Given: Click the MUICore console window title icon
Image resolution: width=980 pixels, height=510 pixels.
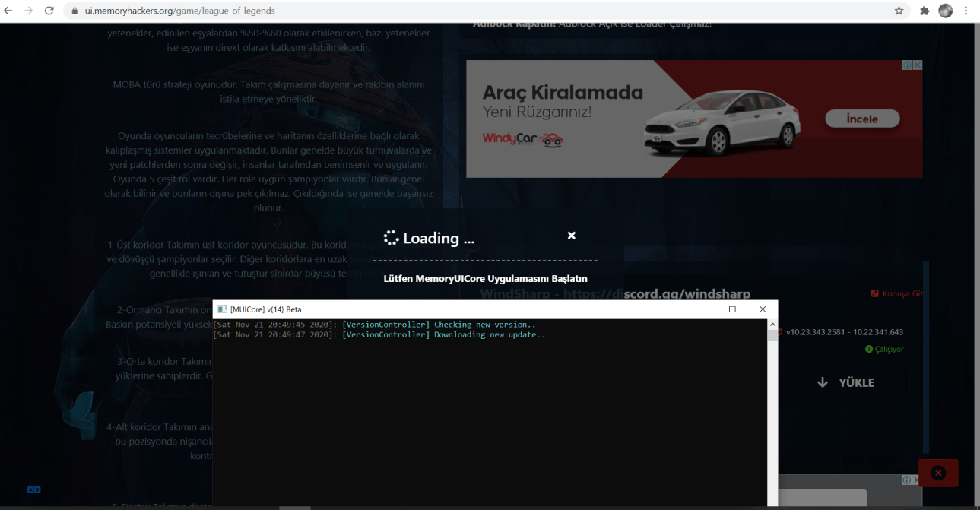Looking at the screenshot, I should click(x=221, y=309).
